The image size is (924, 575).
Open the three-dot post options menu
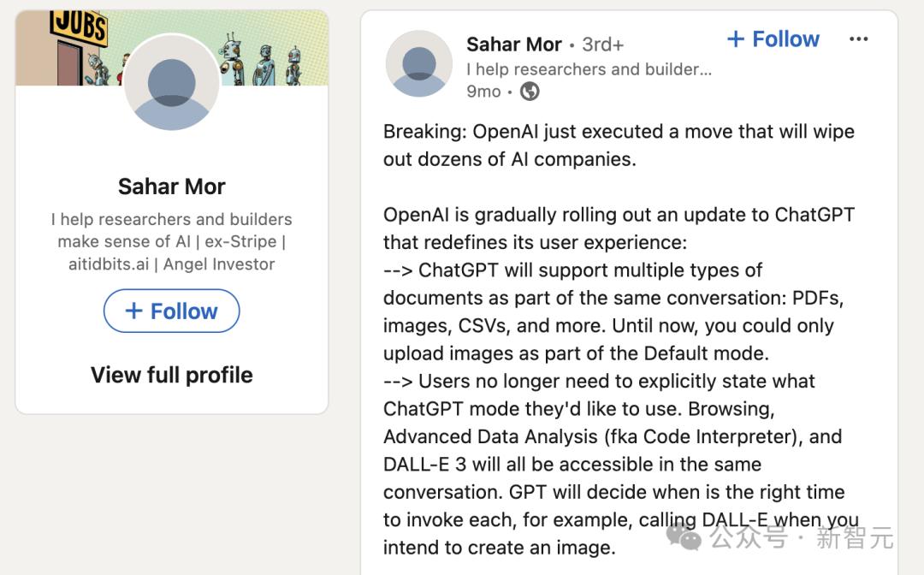858,39
